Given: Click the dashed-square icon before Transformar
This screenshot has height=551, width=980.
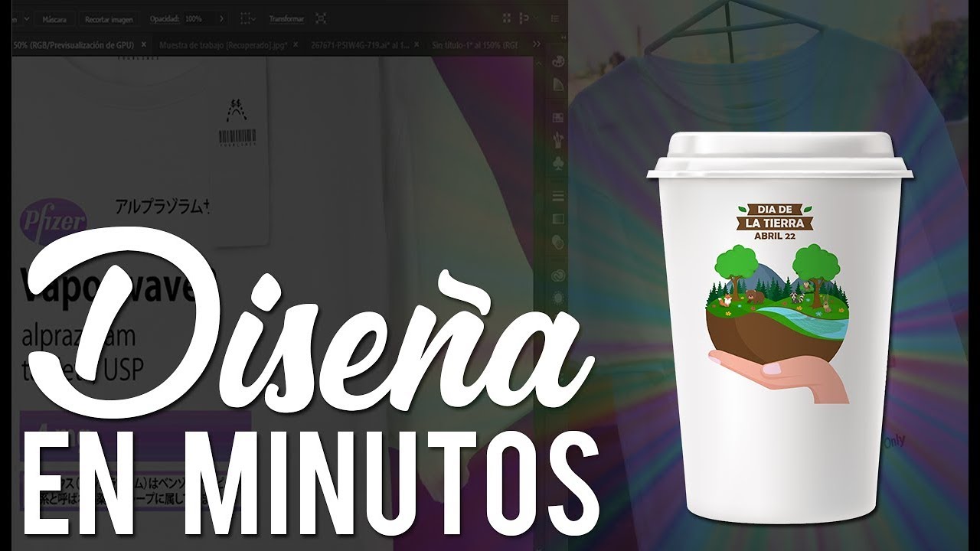Looking at the screenshot, I should 245,18.
